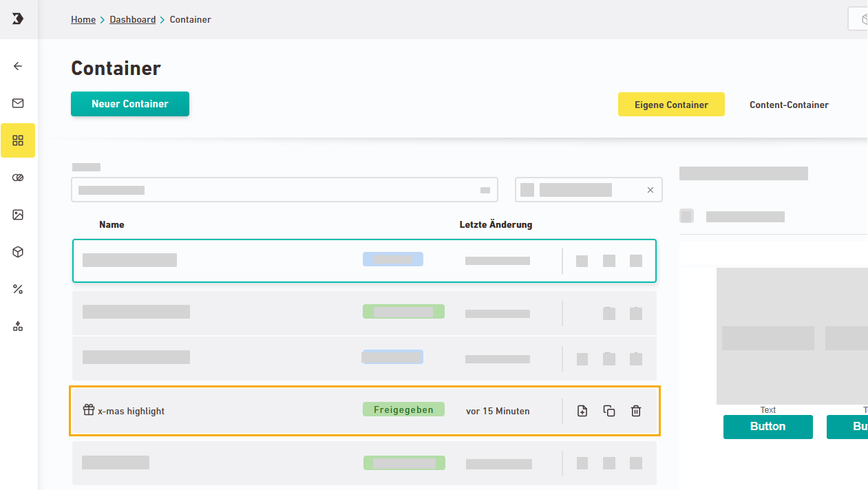
Task: Clear the filter field with the X
Action: tap(650, 190)
